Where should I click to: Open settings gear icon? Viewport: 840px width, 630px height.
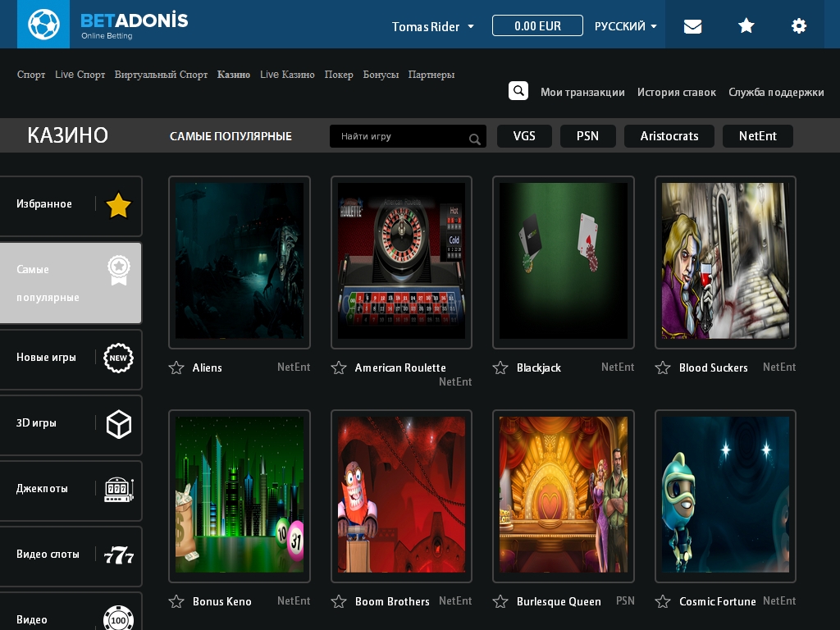[x=798, y=26]
